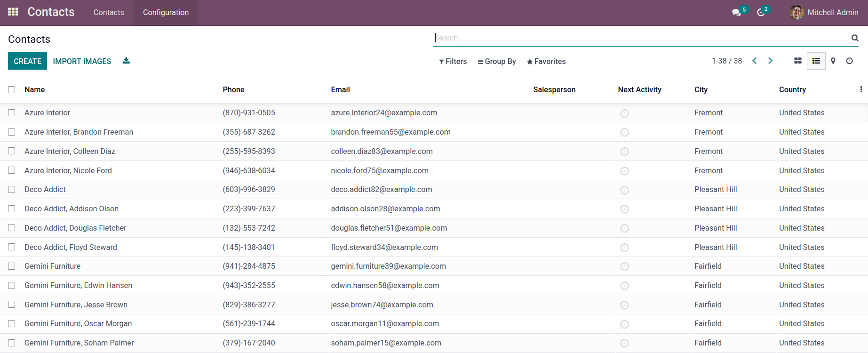Click the search magnifier icon
The image size is (868, 353).
tap(855, 38)
